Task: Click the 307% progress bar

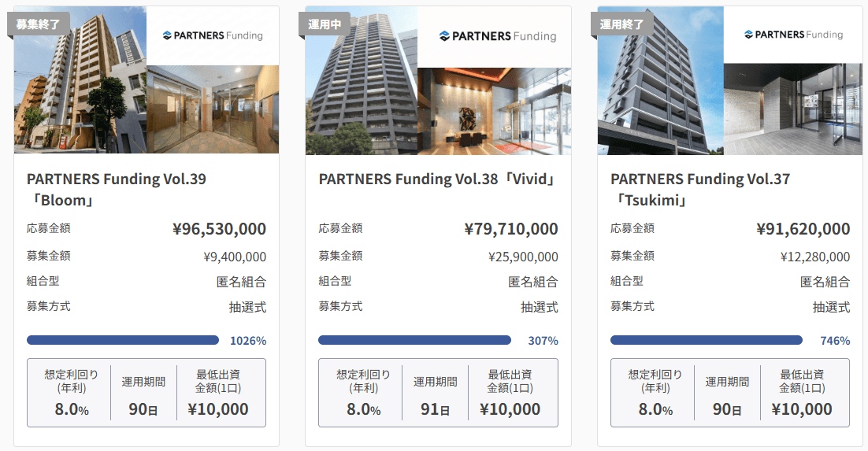Action: (414, 340)
